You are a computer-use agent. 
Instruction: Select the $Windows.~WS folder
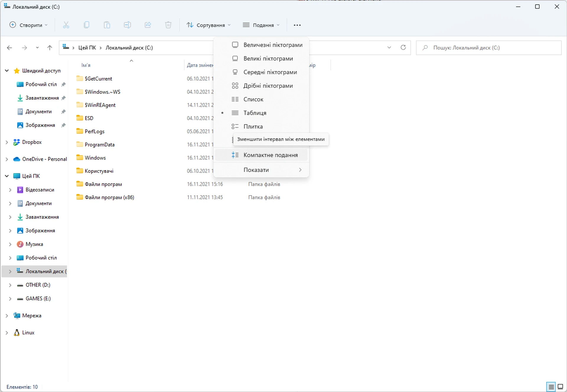click(x=102, y=92)
